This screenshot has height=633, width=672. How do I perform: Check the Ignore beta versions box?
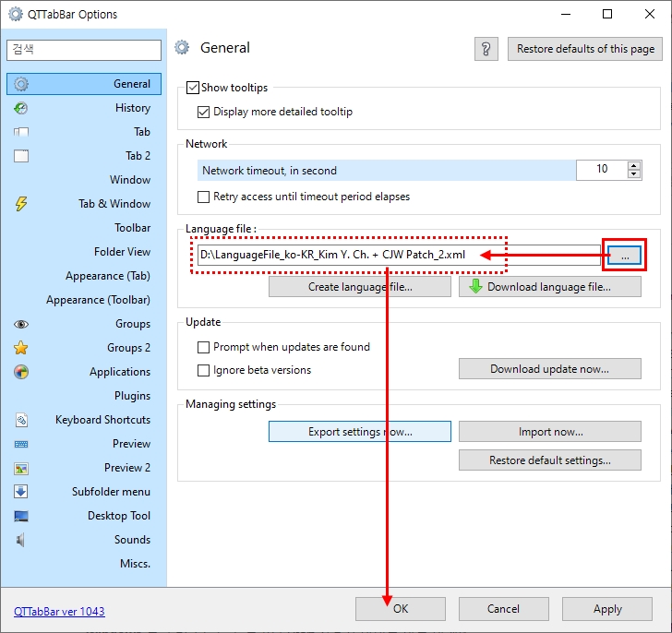[x=203, y=370]
